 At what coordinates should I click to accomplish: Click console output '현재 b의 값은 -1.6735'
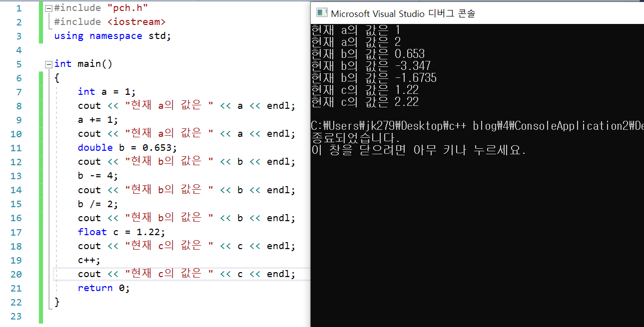[374, 78]
